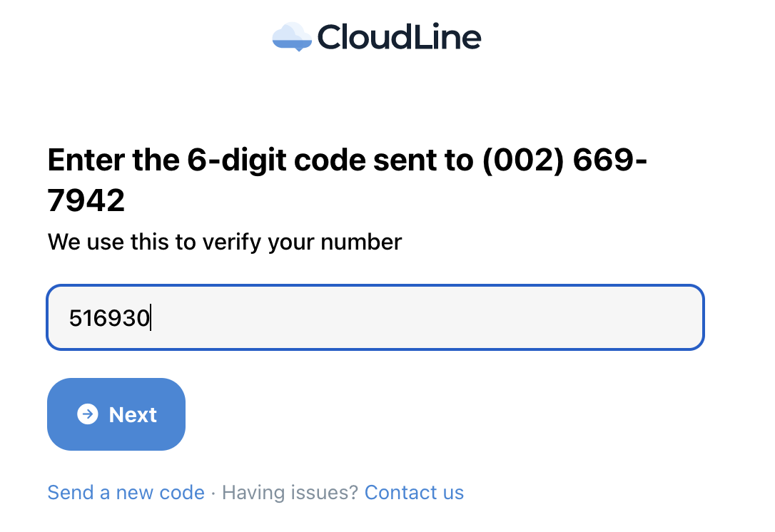Click the word "6-digit" in the heading
This screenshot has height=532, width=775.
point(237,160)
